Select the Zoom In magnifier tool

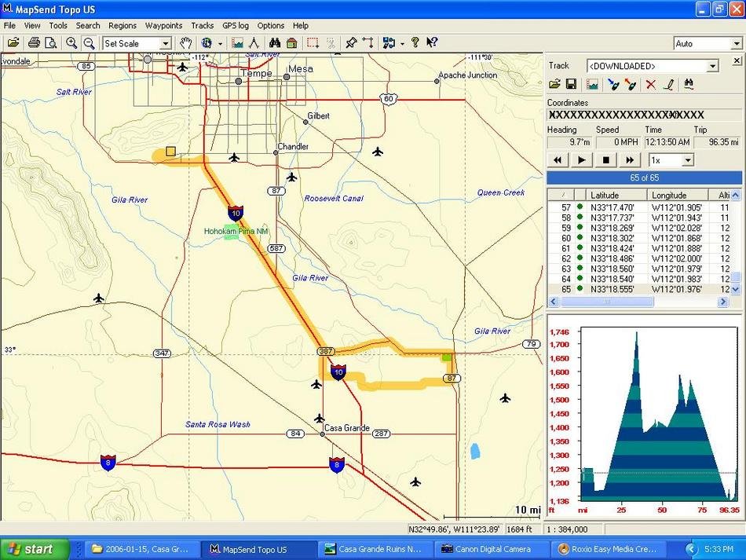(x=71, y=43)
